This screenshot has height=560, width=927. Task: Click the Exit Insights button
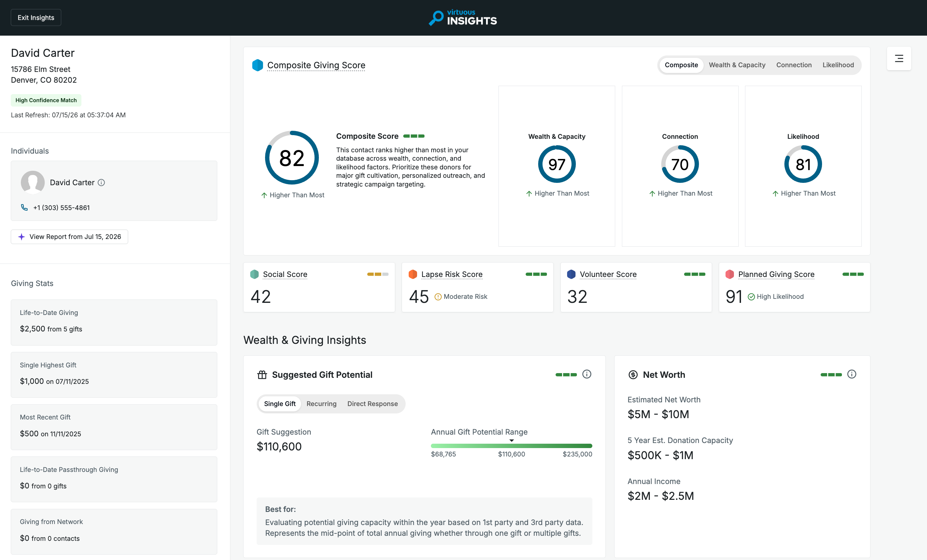[x=36, y=18]
